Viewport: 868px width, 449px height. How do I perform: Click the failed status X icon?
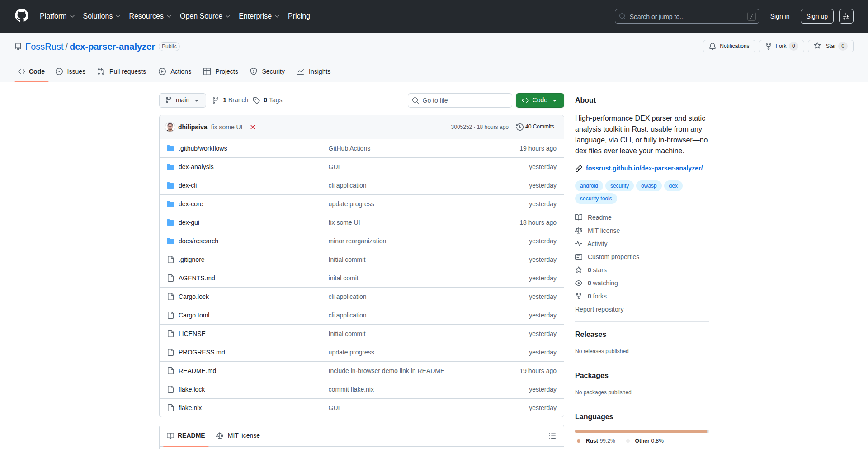point(253,127)
